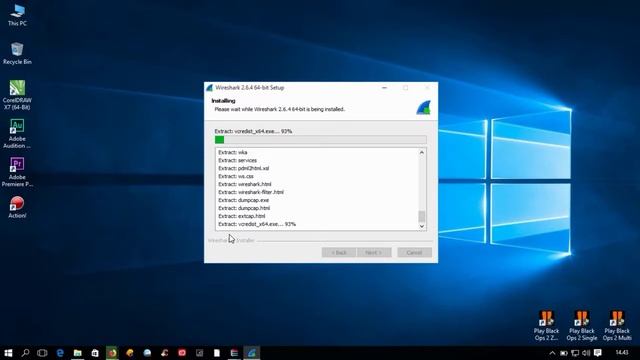The height and width of the screenshot is (360, 640).
Task: Click the extract log scrollbar thumb
Action: [x=422, y=216]
